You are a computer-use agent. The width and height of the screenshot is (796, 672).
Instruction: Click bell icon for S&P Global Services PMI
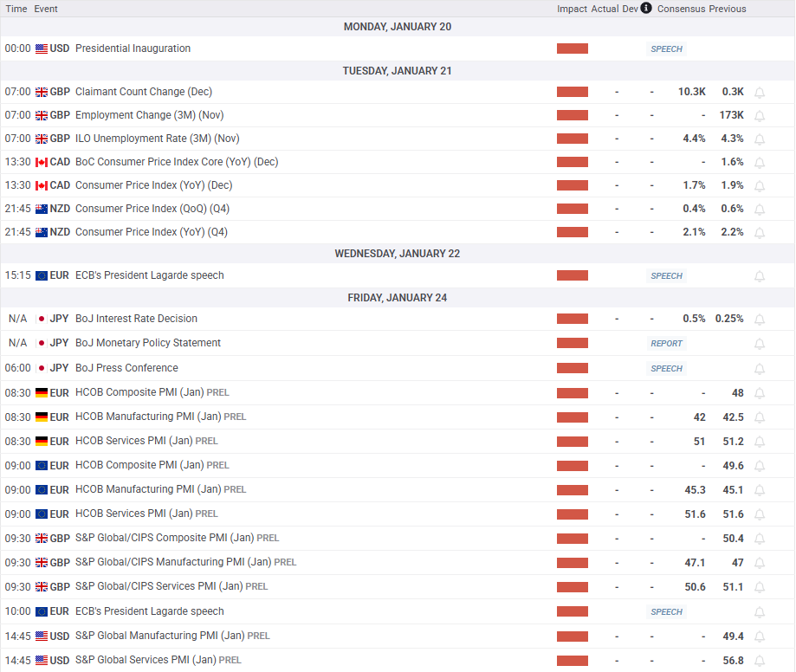(x=760, y=661)
